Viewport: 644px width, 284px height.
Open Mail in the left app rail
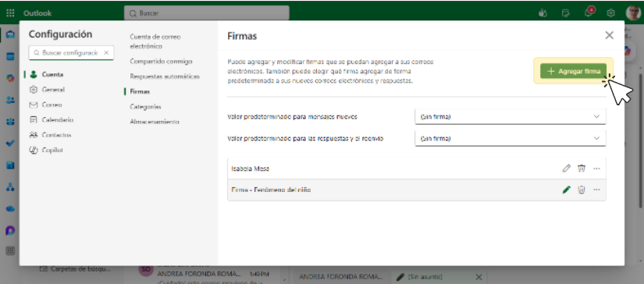pyautogui.click(x=10, y=34)
